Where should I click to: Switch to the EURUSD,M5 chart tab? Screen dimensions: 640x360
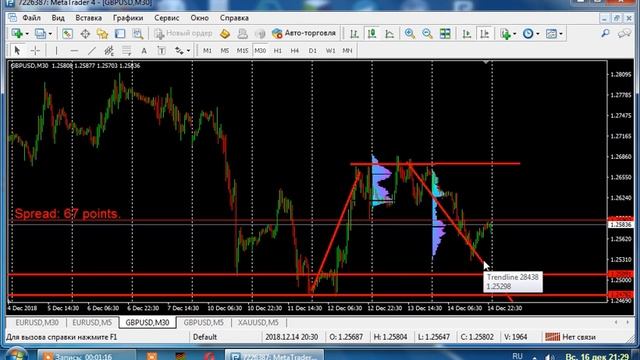tap(92, 322)
